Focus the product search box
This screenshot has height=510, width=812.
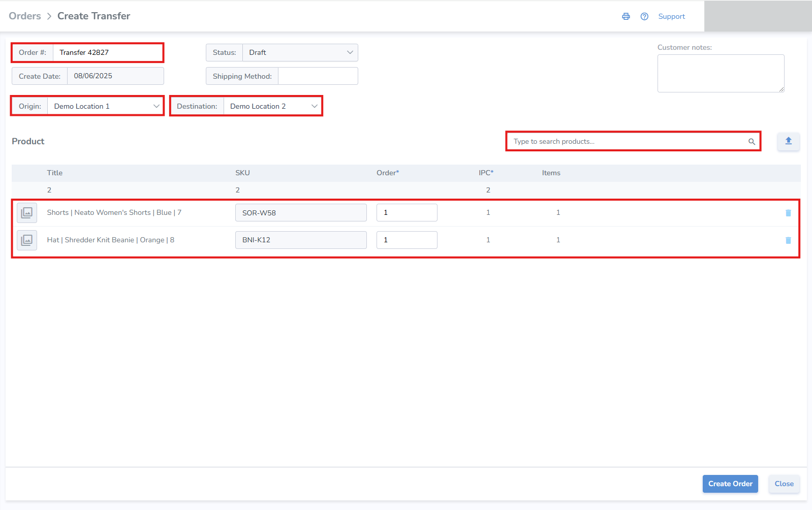628,142
